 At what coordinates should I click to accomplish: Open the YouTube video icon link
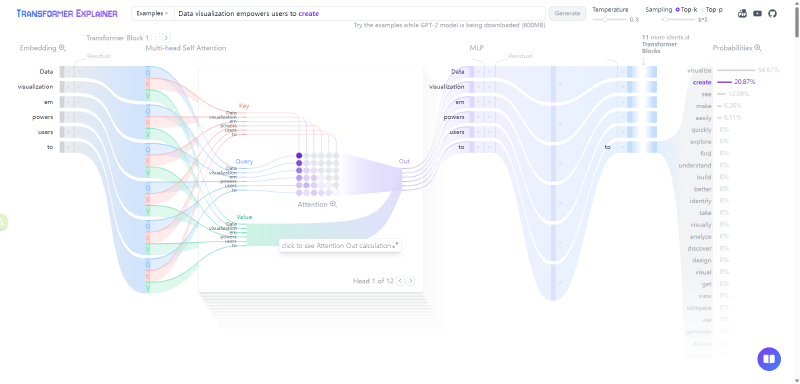(757, 14)
